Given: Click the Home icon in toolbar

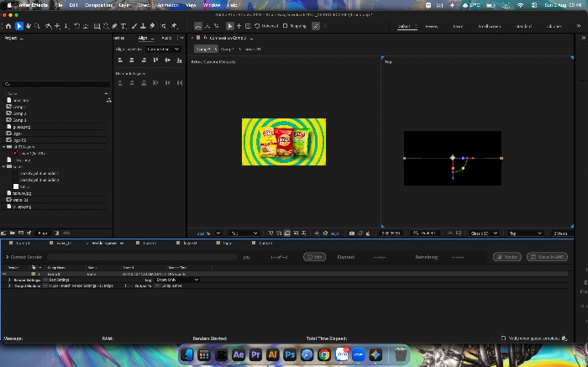Looking at the screenshot, I should coord(8,26).
